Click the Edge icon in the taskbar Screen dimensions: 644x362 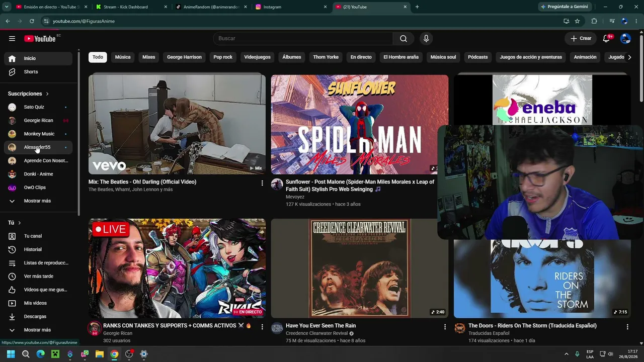41,354
